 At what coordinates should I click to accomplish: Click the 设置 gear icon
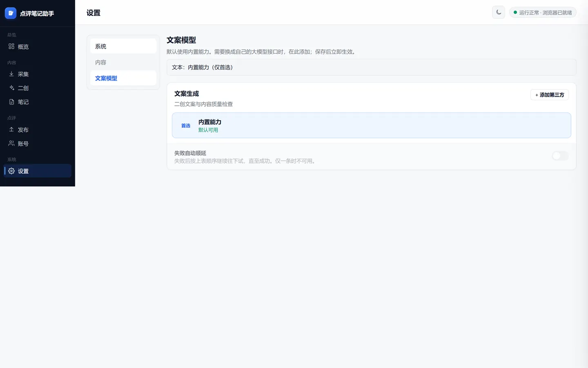tap(11, 171)
